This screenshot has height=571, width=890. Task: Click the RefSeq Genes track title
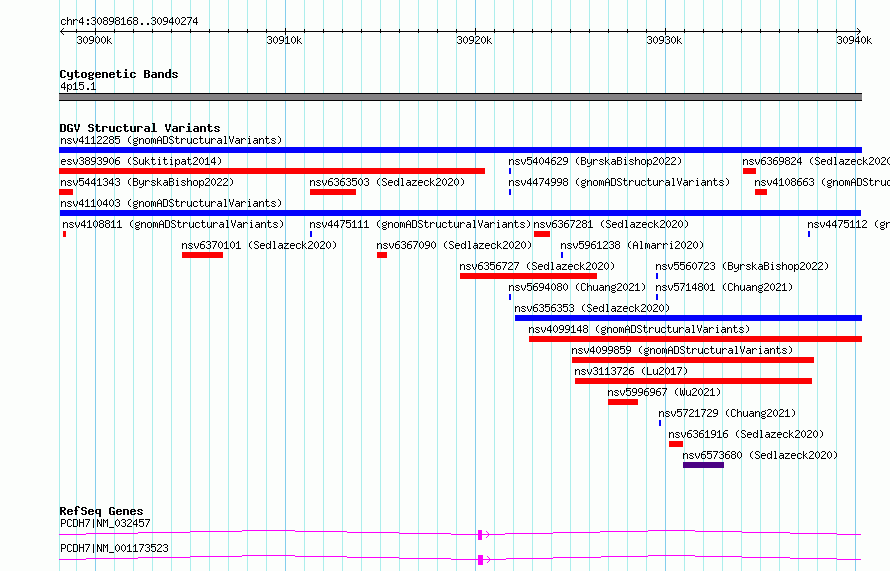point(102,511)
